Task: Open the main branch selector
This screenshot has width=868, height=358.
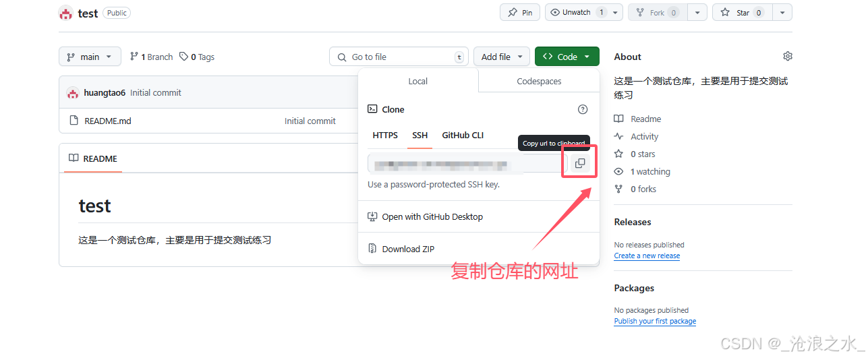Action: (x=90, y=57)
